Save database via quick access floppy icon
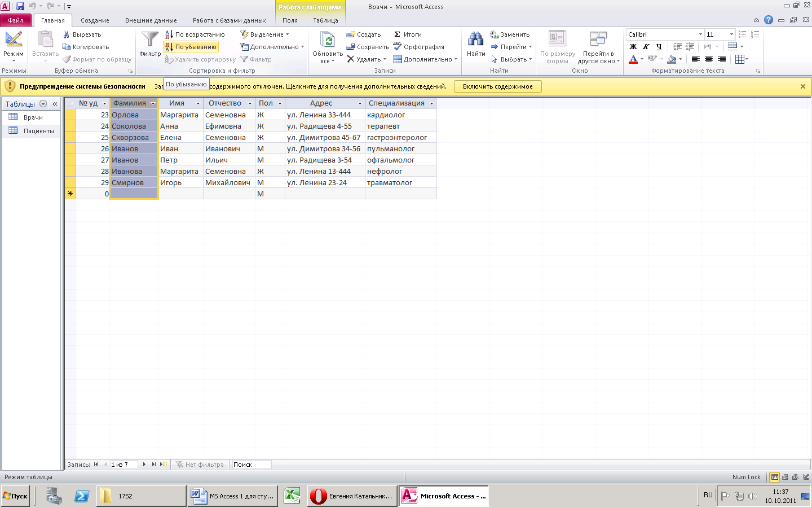 [x=20, y=6]
